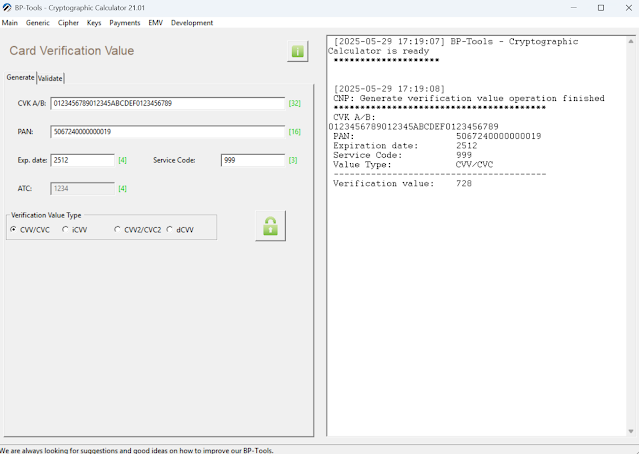Click the BP-Tools app logo in title bar
The height and width of the screenshot is (454, 639).
[7, 8]
